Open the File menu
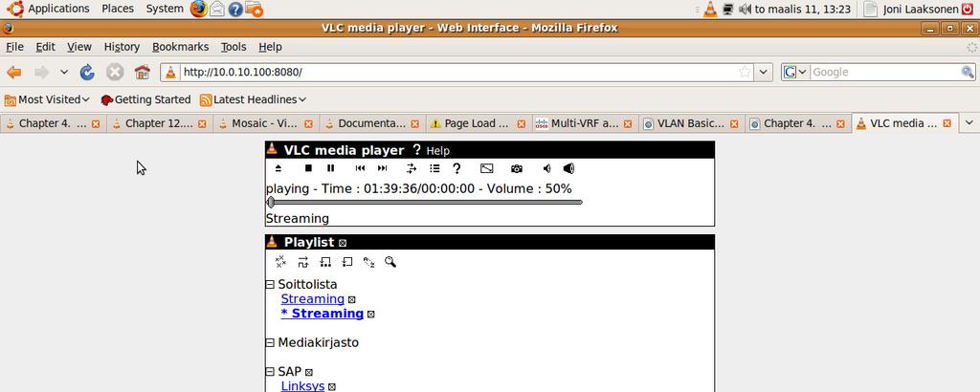The width and height of the screenshot is (980, 392). point(14,47)
